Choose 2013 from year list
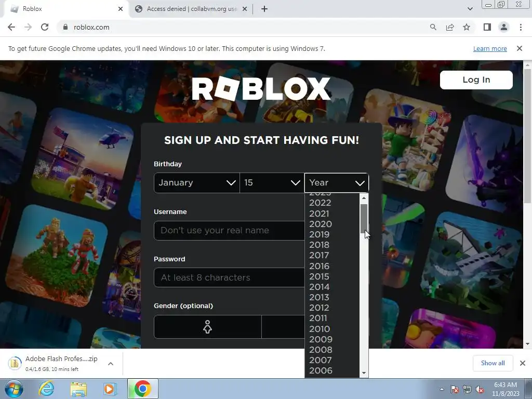This screenshot has height=399, width=532. click(x=320, y=298)
